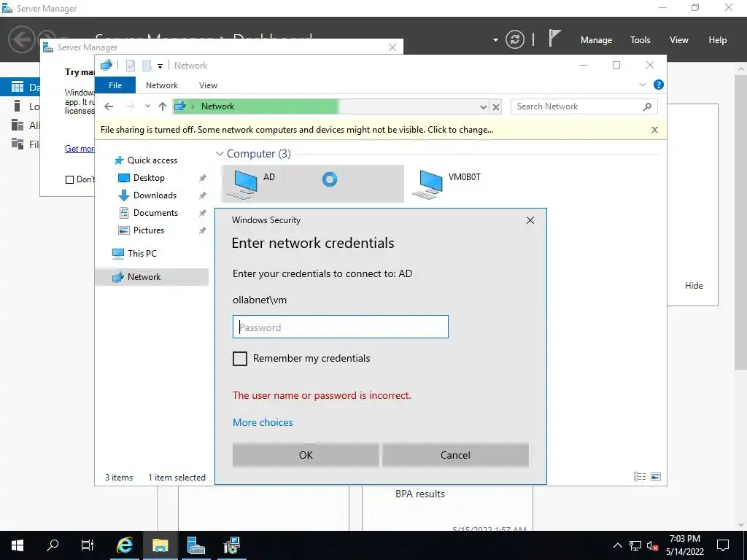Click the file sharing notification message
This screenshot has width=747, height=560.
(297, 130)
